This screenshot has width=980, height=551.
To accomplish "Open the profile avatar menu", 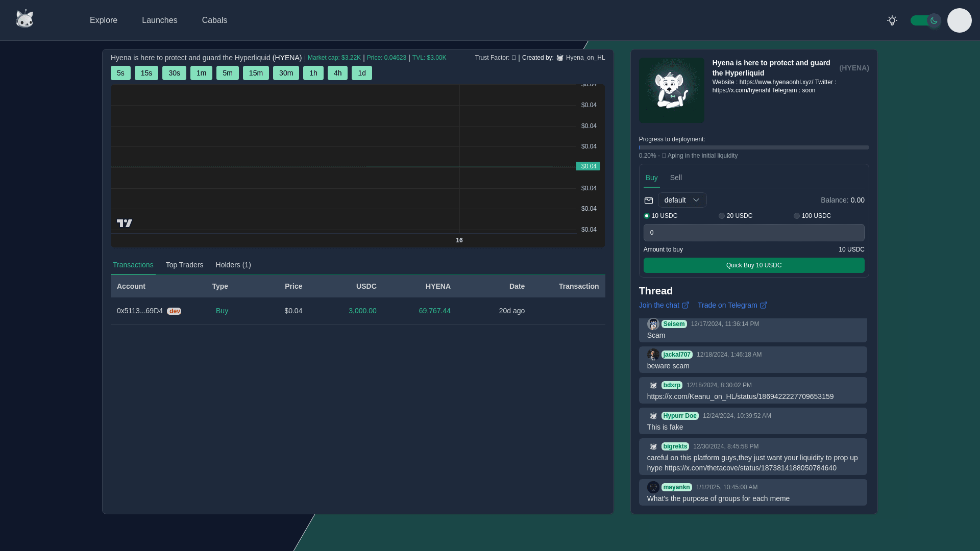I will 959,20.
